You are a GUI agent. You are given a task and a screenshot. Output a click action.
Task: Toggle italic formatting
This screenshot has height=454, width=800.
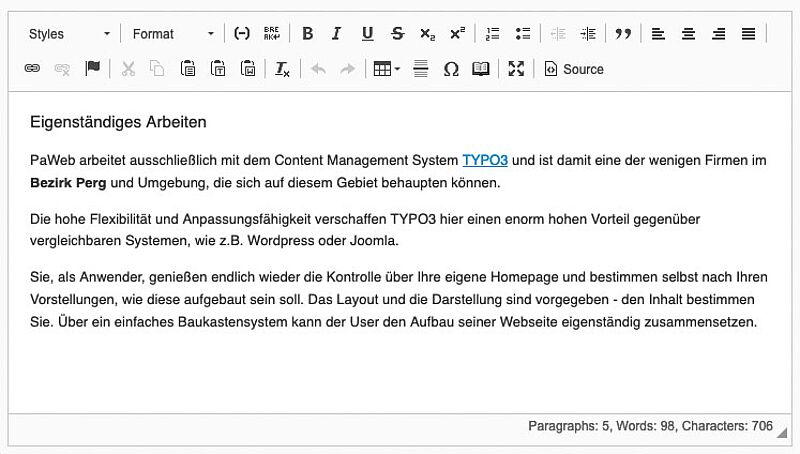[337, 34]
